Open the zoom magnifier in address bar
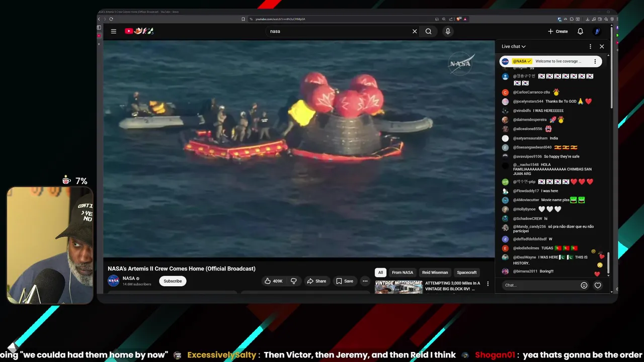The image size is (644, 362). pos(444,19)
